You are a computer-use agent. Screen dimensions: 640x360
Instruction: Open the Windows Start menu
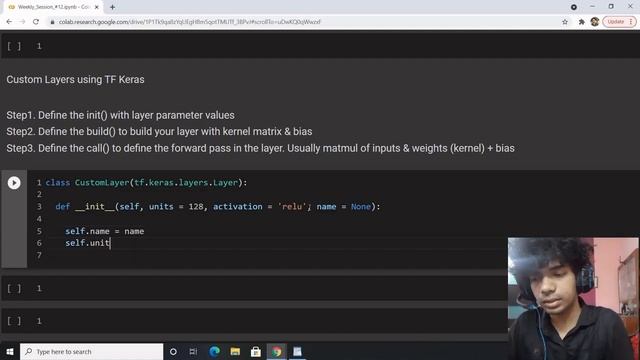[10, 351]
